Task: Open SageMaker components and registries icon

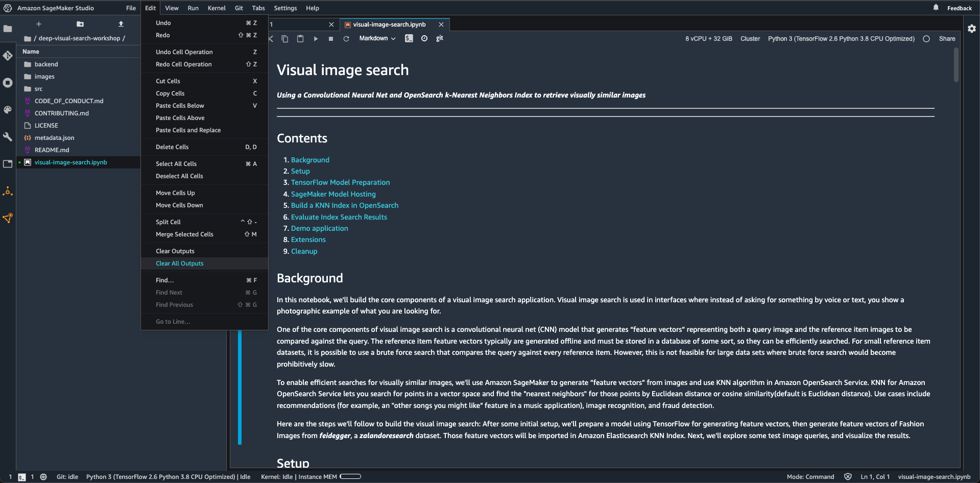Action: [8, 191]
